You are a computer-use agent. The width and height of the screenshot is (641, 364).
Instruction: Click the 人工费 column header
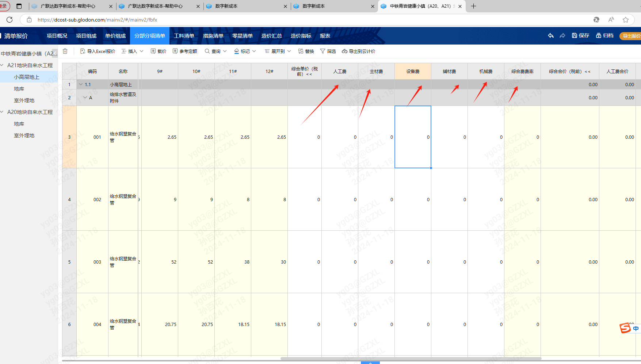(x=340, y=71)
